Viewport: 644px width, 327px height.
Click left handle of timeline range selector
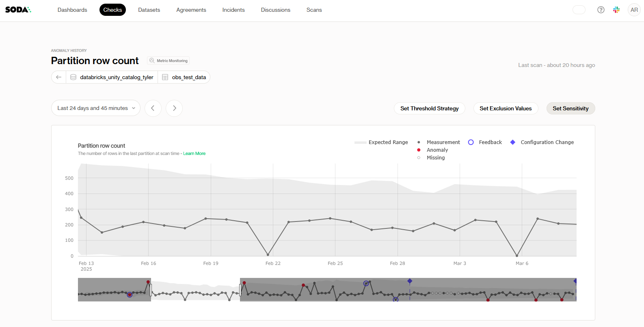[x=151, y=290]
